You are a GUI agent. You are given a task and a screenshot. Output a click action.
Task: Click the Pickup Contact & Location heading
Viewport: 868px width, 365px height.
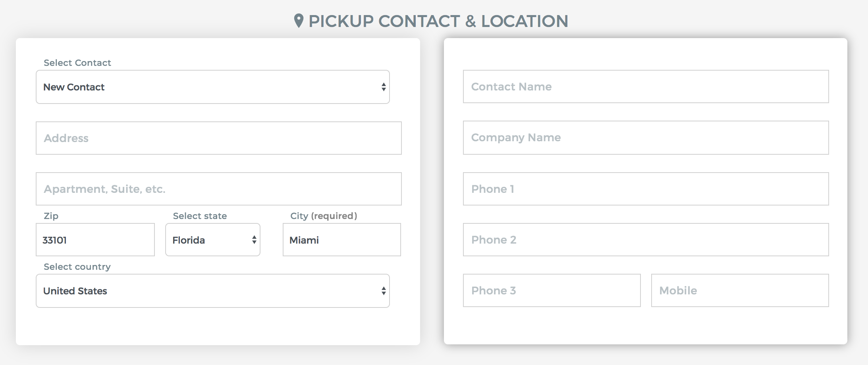click(x=438, y=21)
